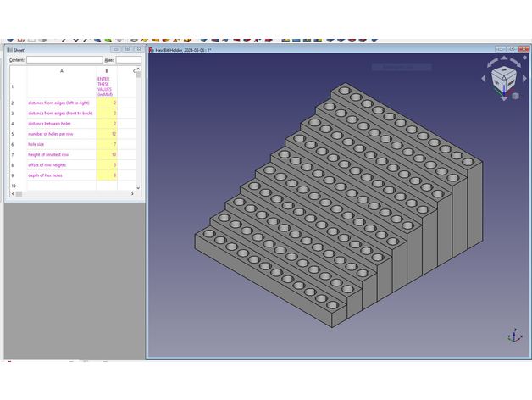Select the 'depth of hex holes' value cell
This screenshot has width=532, height=400.
coord(106,175)
